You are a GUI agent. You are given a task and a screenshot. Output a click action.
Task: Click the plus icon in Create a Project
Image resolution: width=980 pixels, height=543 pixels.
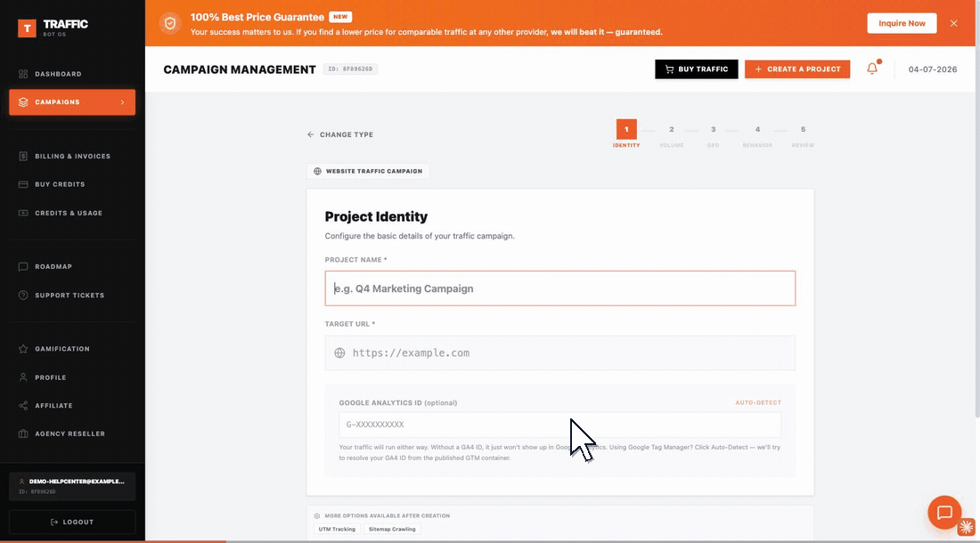758,69
